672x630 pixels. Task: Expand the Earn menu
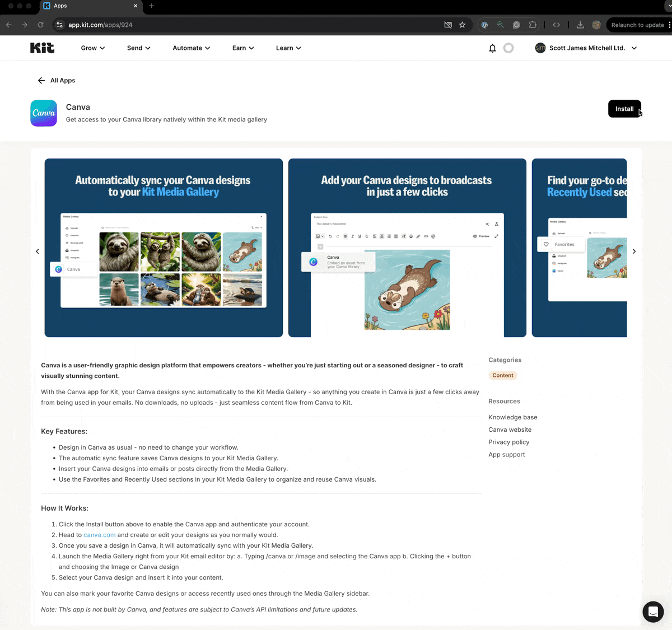243,48
